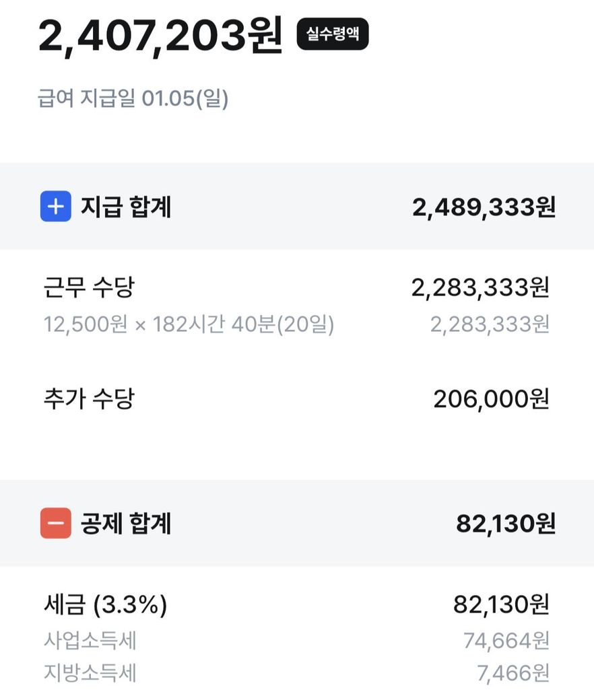Select the 세금 (3.3%) row label

(x=105, y=605)
